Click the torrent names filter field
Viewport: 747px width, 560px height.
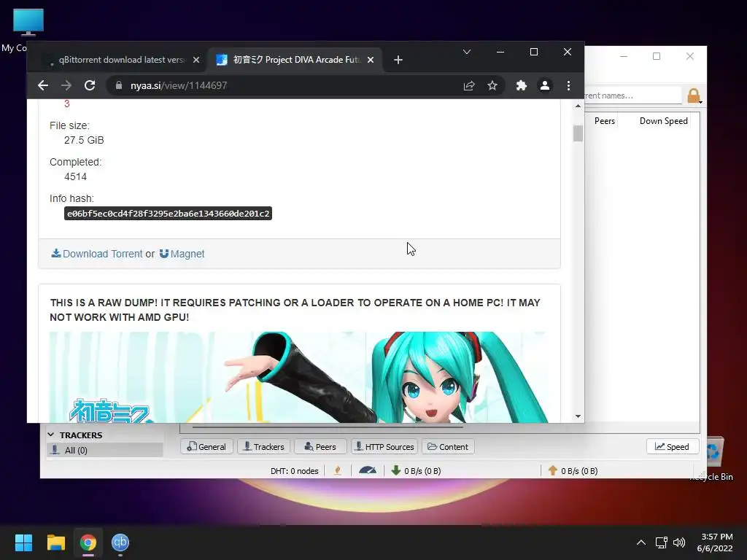pyautogui.click(x=633, y=96)
